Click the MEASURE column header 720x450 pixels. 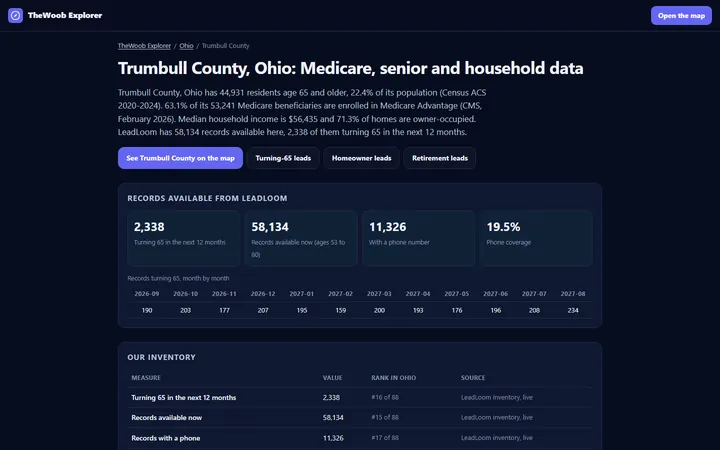point(146,378)
